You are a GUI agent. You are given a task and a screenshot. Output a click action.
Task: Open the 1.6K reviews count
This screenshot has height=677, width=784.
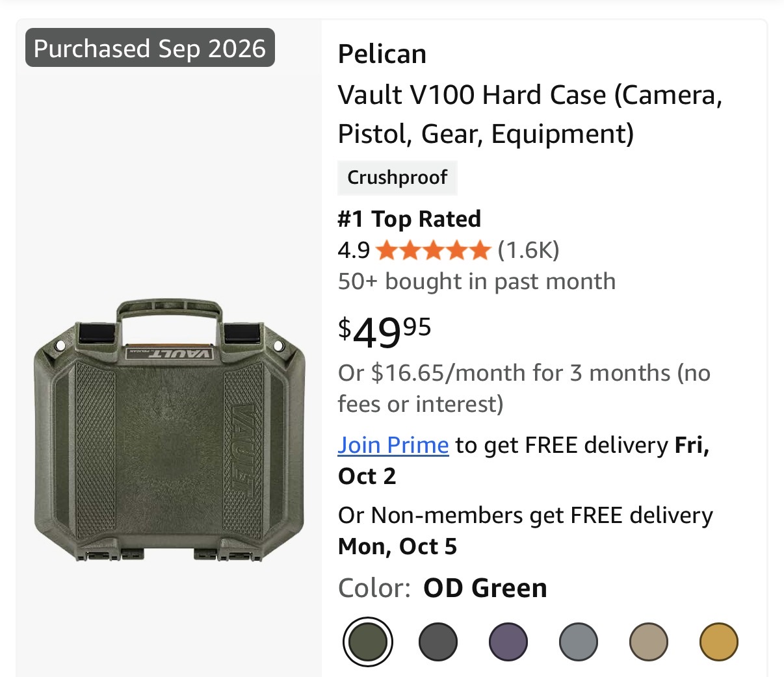[x=529, y=250]
